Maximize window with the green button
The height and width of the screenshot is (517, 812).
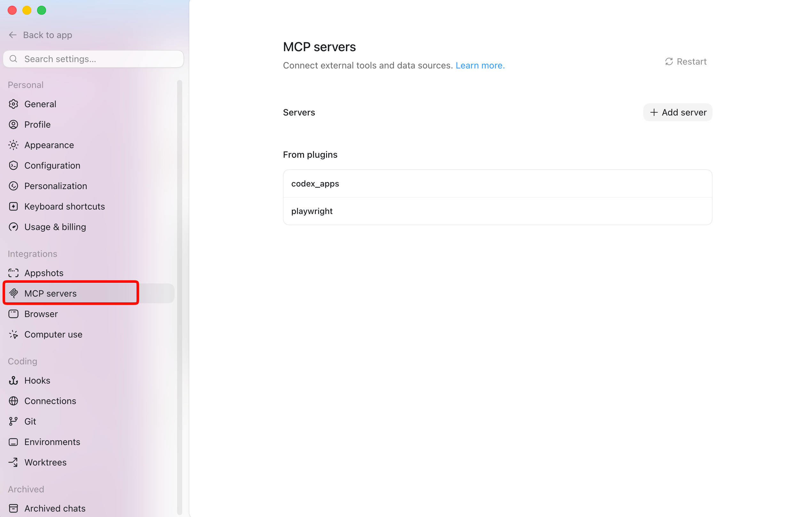click(42, 11)
